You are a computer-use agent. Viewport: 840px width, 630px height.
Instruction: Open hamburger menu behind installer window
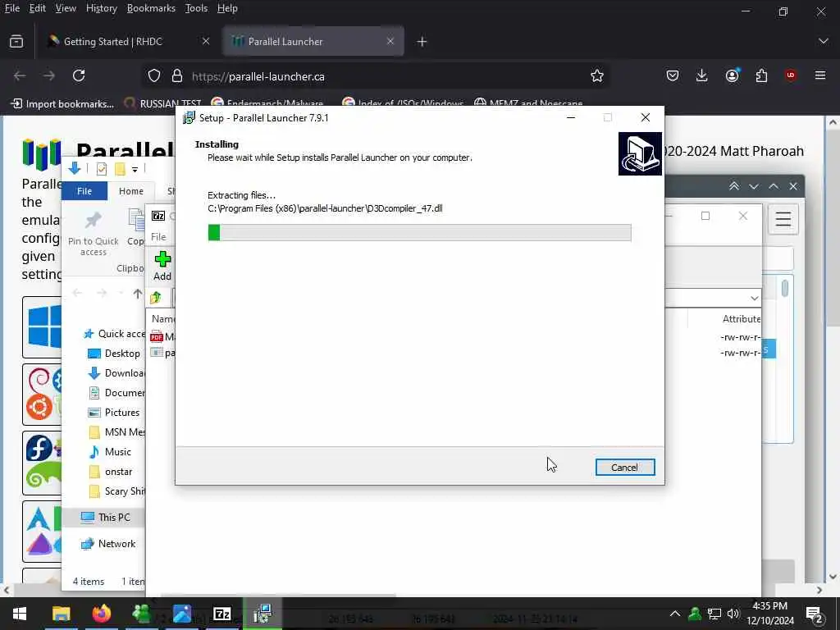tap(783, 218)
